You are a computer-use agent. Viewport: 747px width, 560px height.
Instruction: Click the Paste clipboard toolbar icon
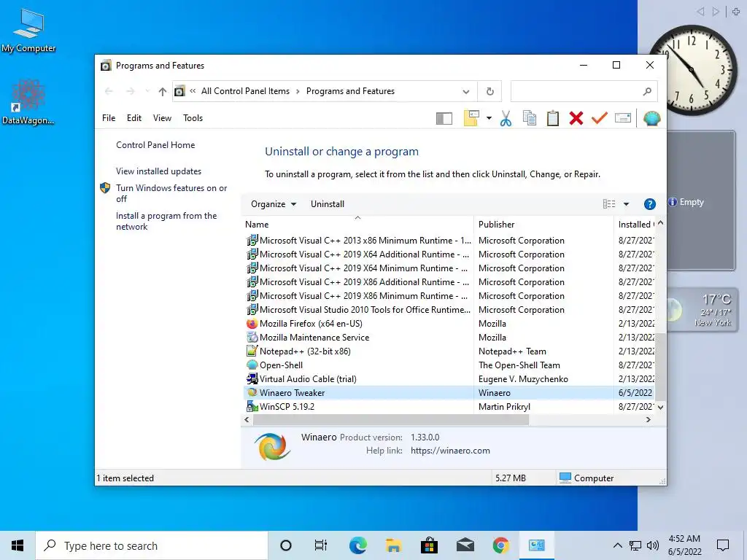coord(553,118)
